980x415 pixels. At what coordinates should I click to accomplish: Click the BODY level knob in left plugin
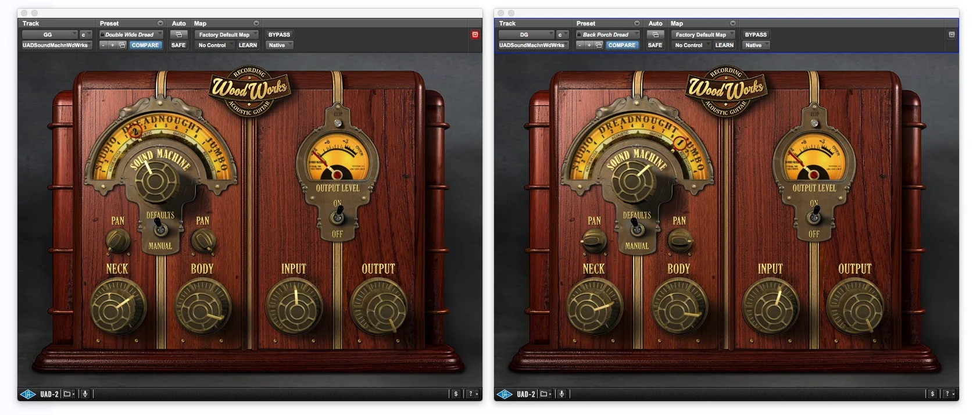pos(203,307)
